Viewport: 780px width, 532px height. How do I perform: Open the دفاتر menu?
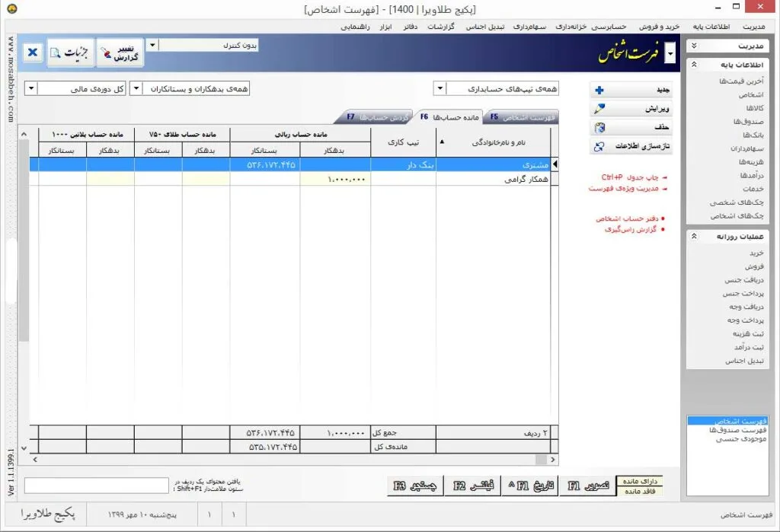point(411,27)
